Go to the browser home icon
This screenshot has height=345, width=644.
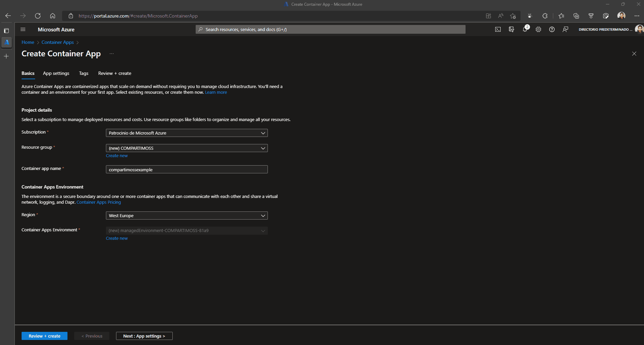click(x=53, y=16)
